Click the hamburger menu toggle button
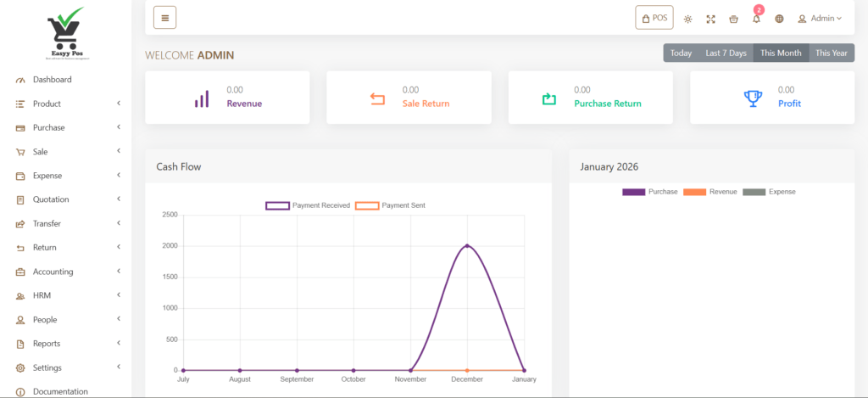This screenshot has width=868, height=398. click(x=164, y=18)
